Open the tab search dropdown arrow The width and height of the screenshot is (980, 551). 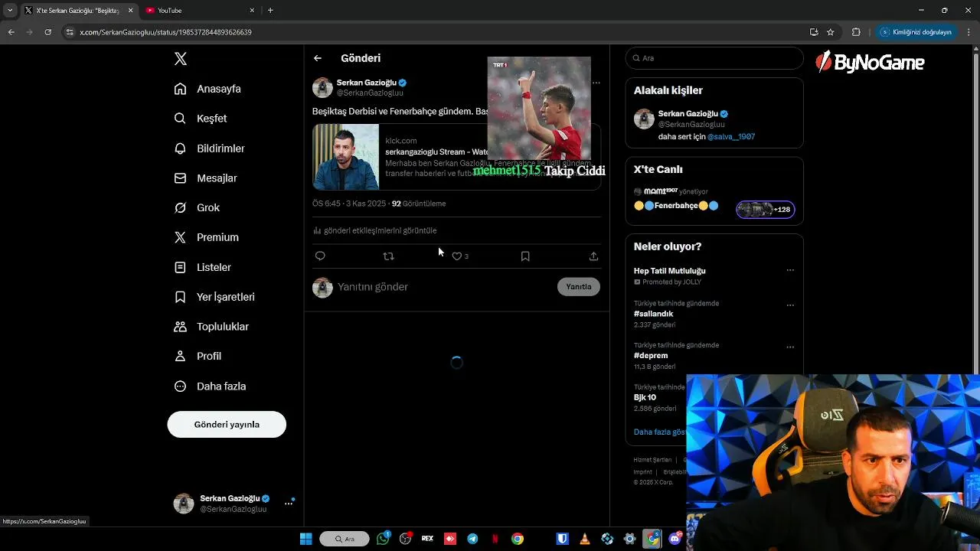click(10, 11)
